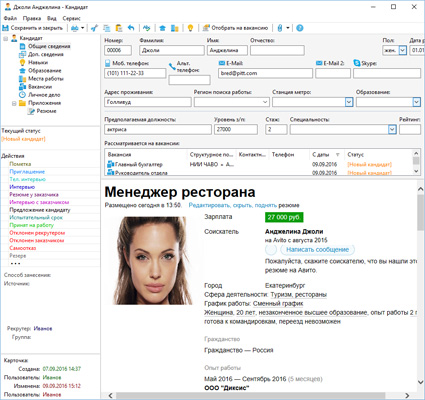Click the undo arrow icon
Image resolution: width=425 pixels, height=400 pixels.
click(x=131, y=28)
